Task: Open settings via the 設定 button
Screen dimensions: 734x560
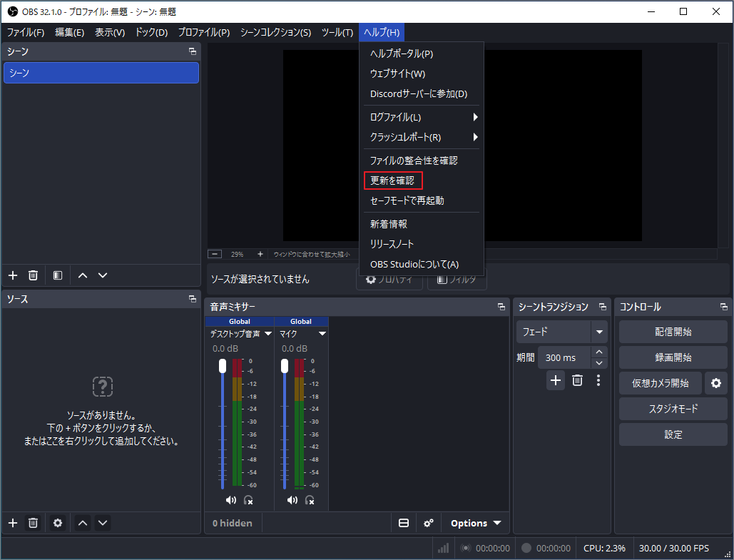Action: pyautogui.click(x=672, y=434)
